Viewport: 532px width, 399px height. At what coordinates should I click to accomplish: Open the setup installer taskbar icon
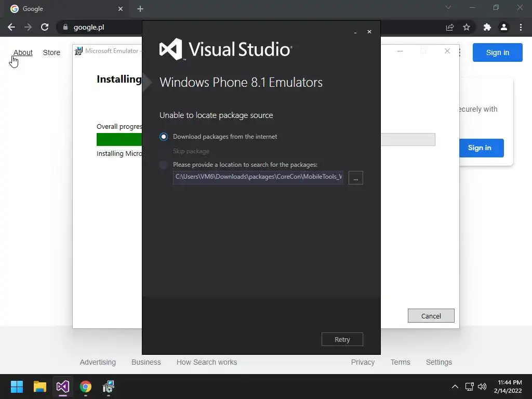(109, 387)
